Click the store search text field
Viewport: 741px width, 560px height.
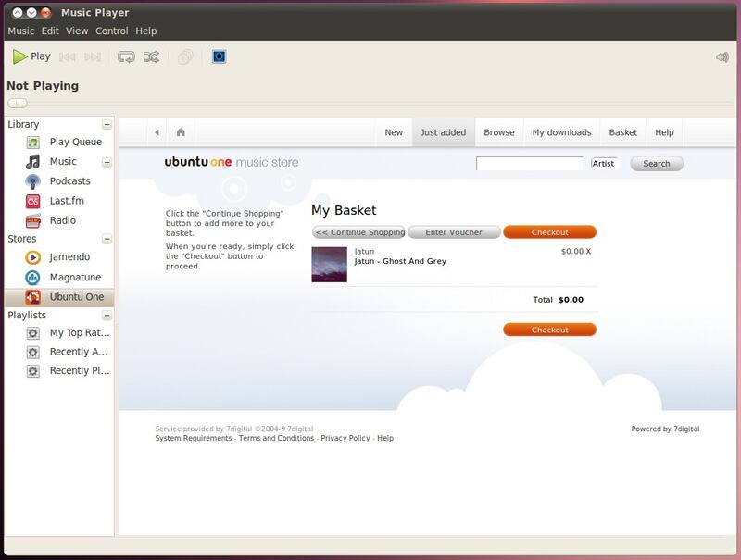pyautogui.click(x=530, y=164)
